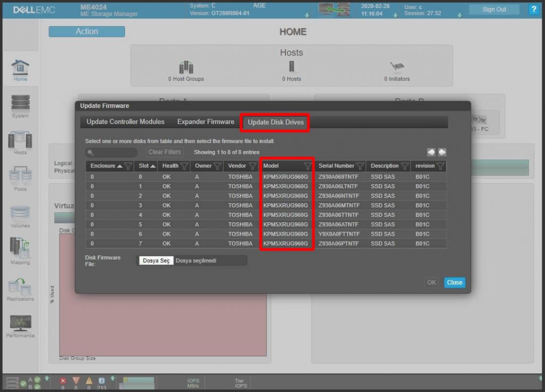
Task: Close the Update Firmware dialog
Action: click(x=455, y=282)
